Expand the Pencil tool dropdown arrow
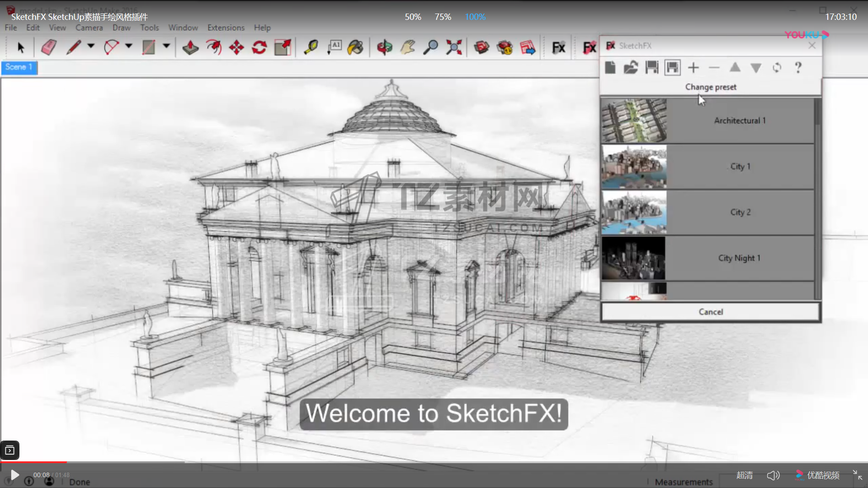 (91, 46)
